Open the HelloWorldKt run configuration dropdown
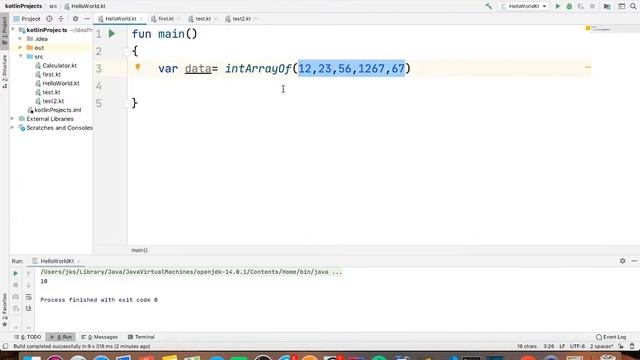Screen dimensions: 640x360 pyautogui.click(x=524, y=6)
